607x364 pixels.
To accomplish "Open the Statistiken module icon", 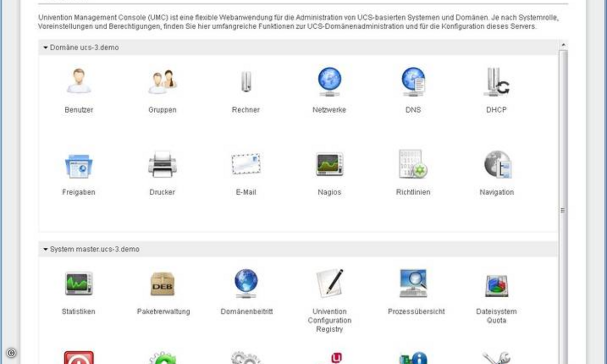I will point(79,284).
